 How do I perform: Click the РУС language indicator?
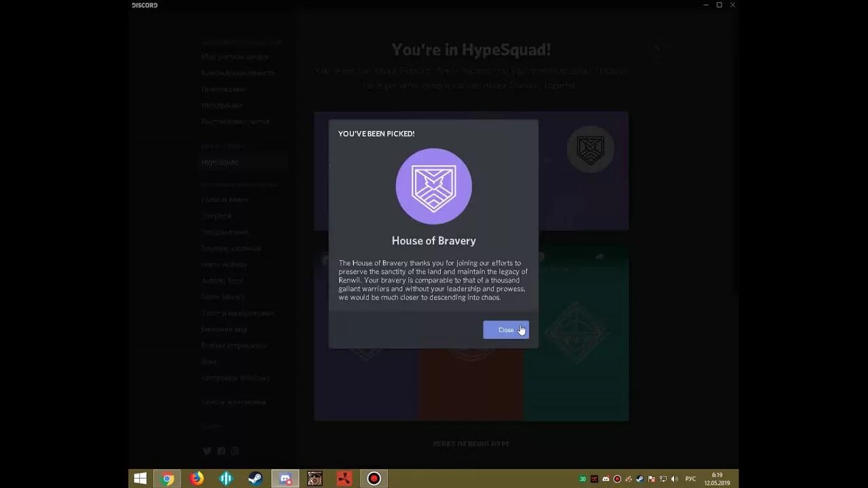coord(690,479)
